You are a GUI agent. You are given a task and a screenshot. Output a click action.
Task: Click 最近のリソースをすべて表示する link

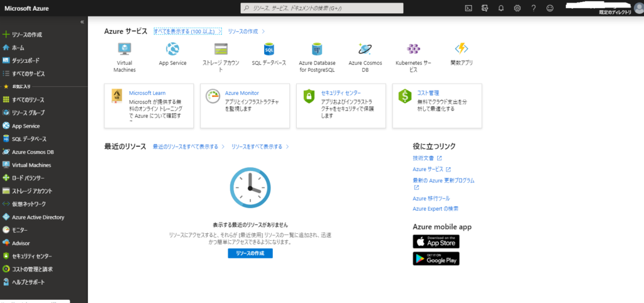click(x=189, y=146)
